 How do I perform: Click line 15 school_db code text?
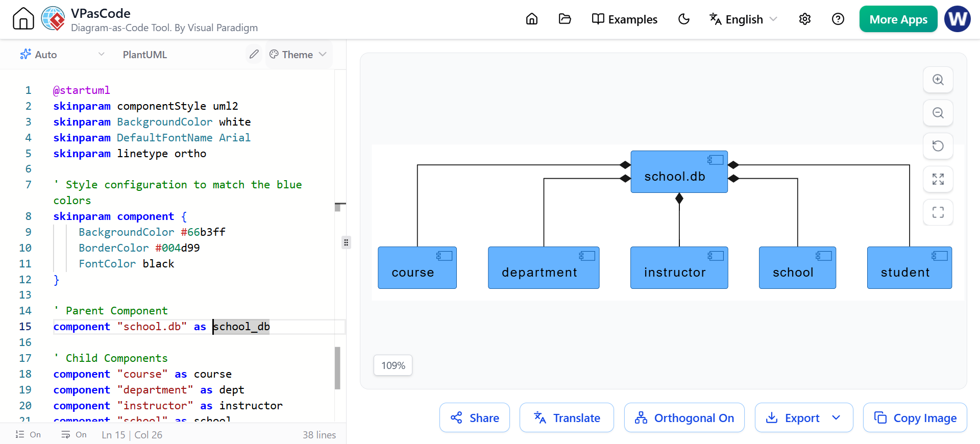241,327
